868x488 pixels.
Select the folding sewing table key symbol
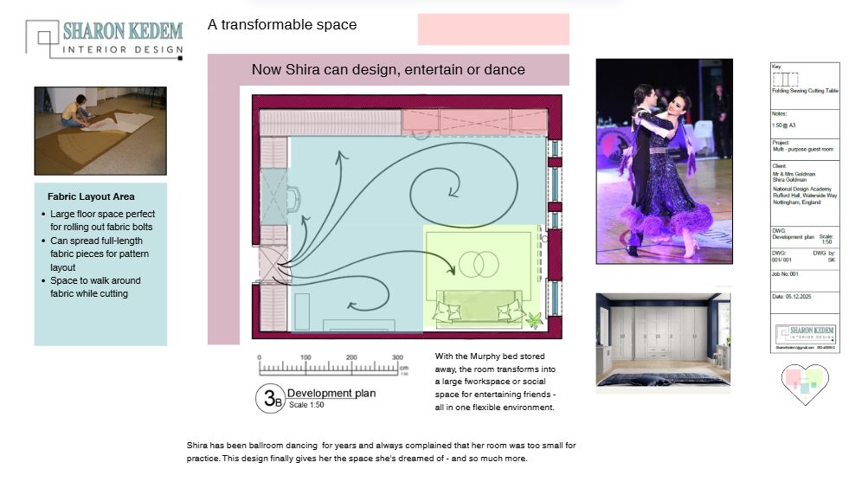786,78
